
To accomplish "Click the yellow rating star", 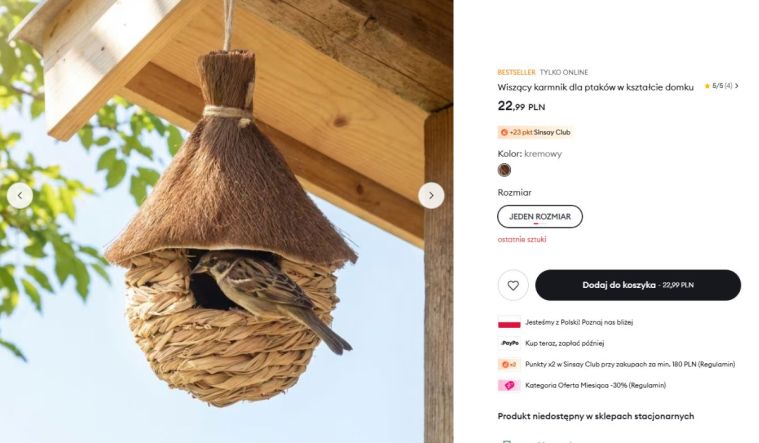I will (x=707, y=86).
